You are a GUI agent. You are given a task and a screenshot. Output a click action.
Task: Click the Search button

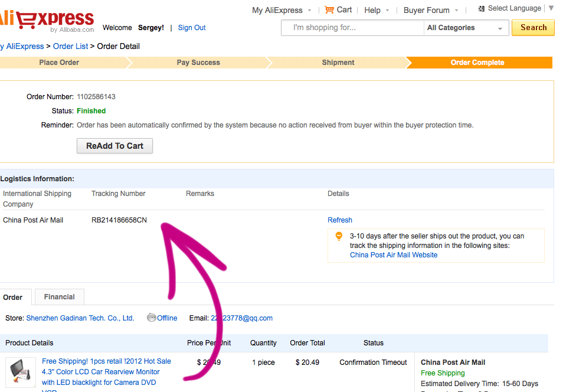tap(533, 28)
